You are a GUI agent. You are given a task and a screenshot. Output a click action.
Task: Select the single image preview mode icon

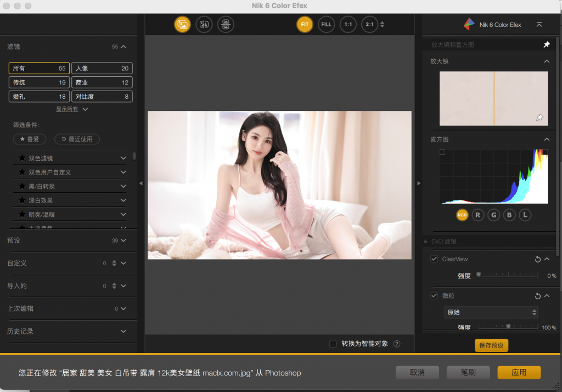182,24
